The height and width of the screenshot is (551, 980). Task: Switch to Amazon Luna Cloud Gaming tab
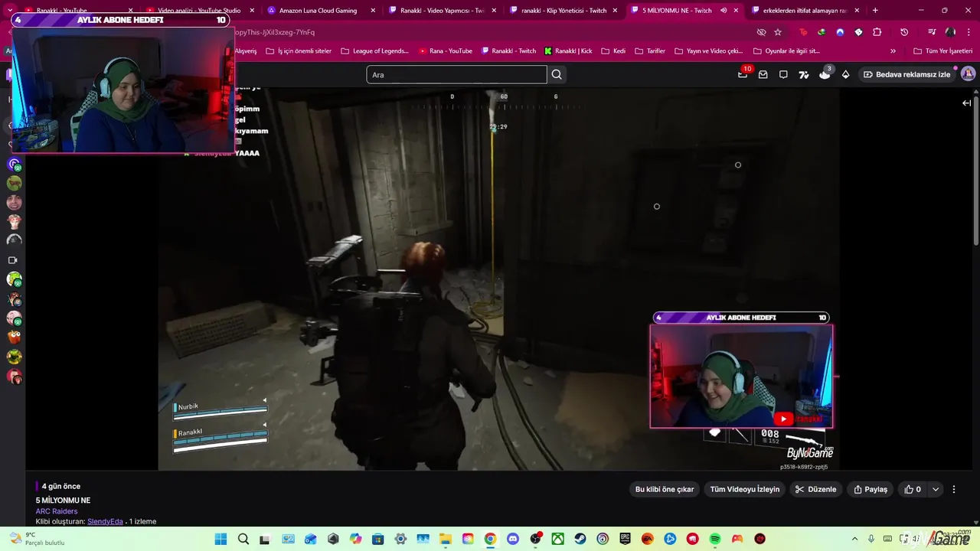tap(318, 11)
